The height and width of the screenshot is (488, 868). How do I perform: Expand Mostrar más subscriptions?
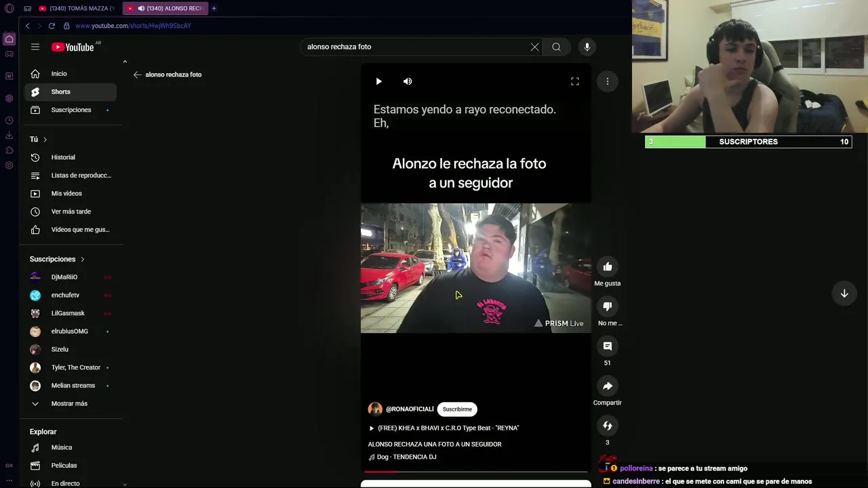(x=71, y=403)
